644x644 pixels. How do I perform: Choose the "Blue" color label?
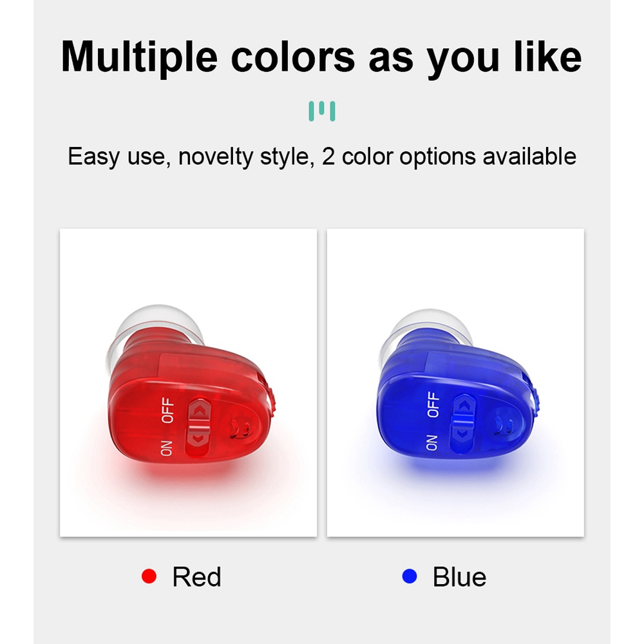point(459,577)
